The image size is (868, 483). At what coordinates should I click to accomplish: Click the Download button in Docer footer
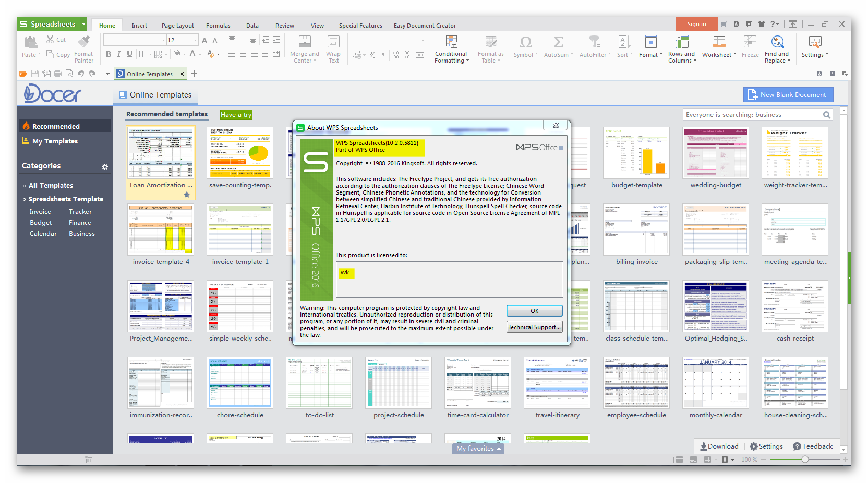coord(719,446)
